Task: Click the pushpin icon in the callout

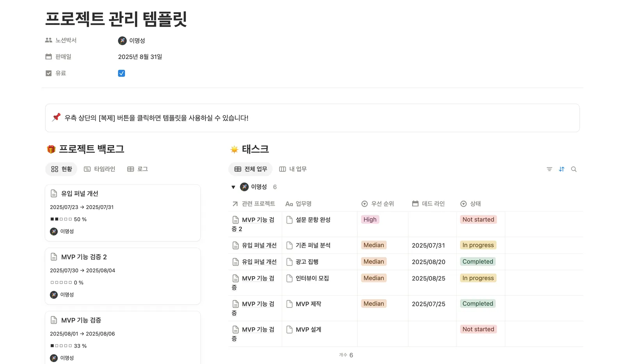Action: coord(56,117)
